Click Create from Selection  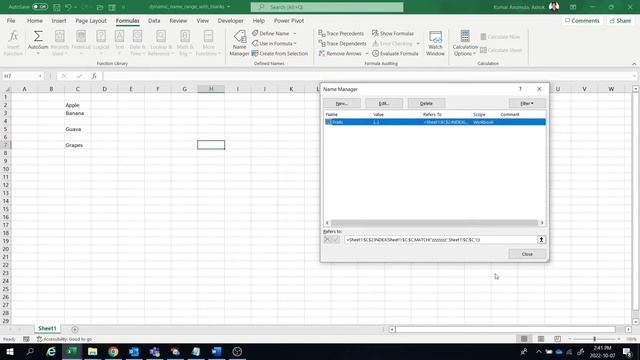[280, 53]
